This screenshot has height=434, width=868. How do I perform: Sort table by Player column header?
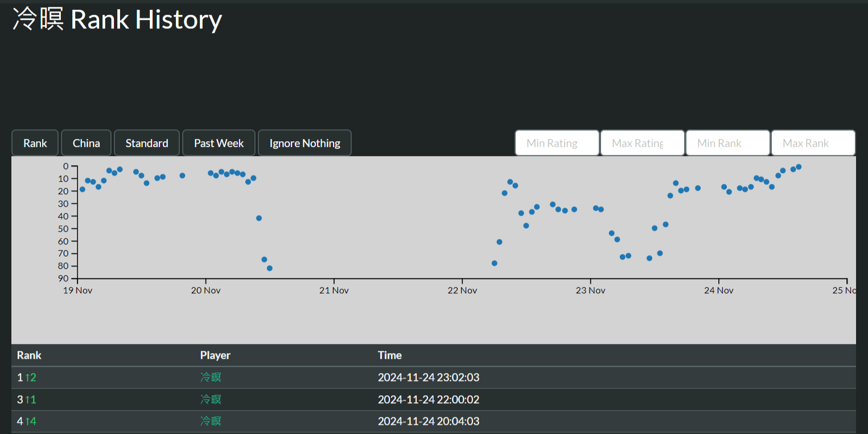point(215,355)
